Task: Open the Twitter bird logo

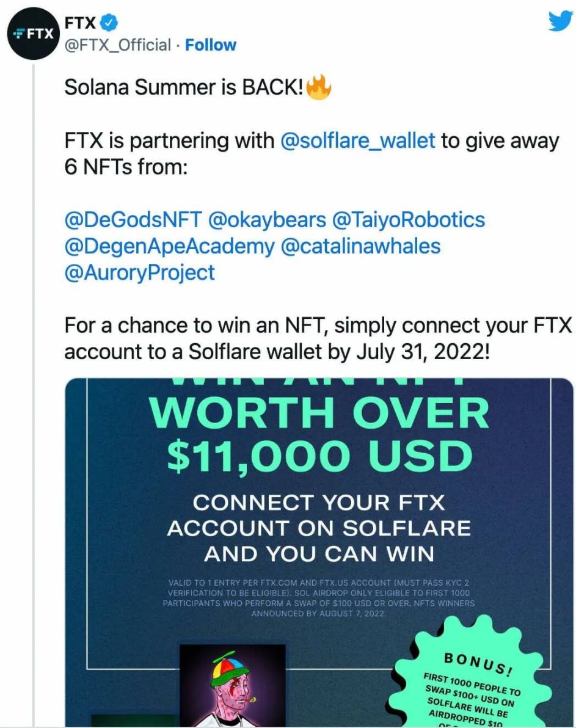Action: pos(559,22)
